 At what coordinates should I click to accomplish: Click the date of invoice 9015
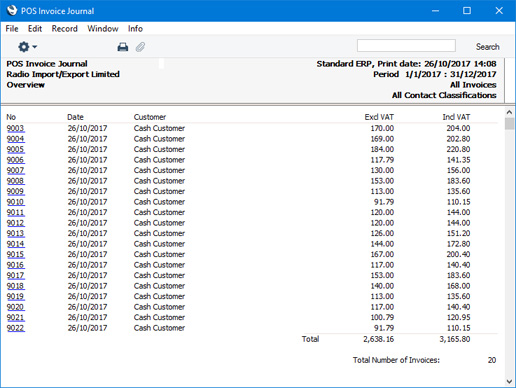click(x=87, y=254)
